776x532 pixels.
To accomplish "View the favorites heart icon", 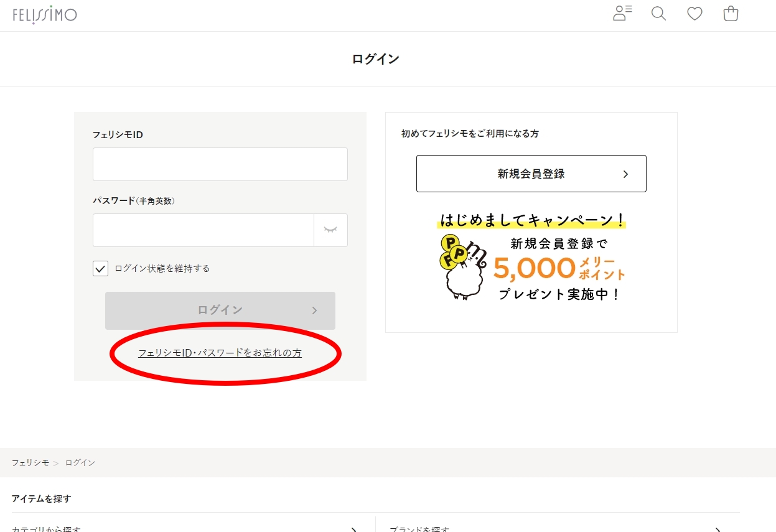I will (694, 13).
